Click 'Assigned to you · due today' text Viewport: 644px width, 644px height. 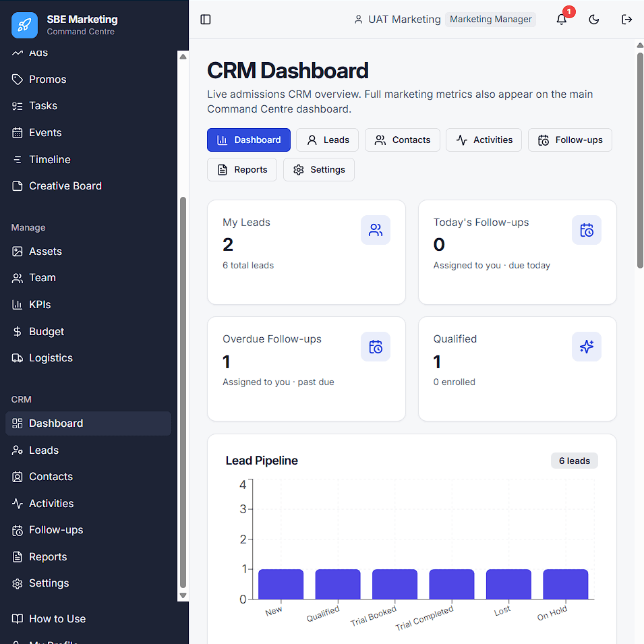492,265
